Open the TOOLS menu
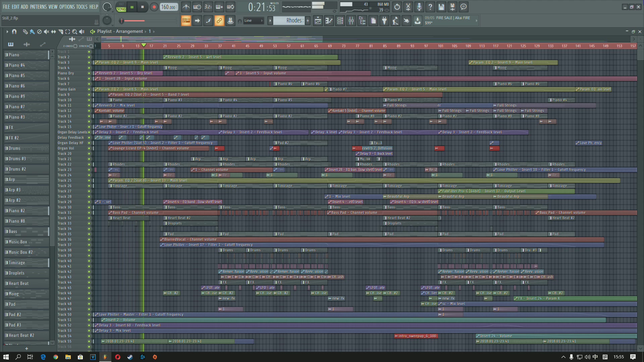 point(82,7)
